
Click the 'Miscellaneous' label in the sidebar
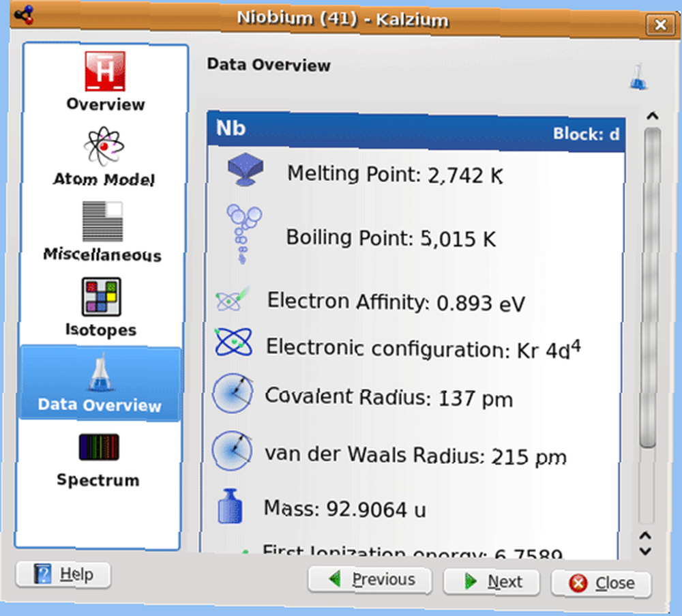point(102,254)
